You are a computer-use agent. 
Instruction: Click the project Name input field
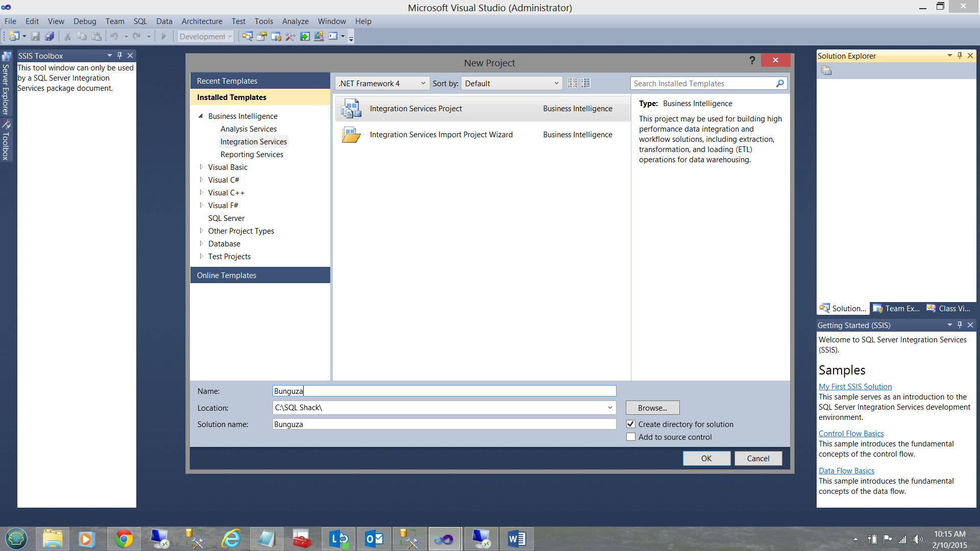coord(444,391)
